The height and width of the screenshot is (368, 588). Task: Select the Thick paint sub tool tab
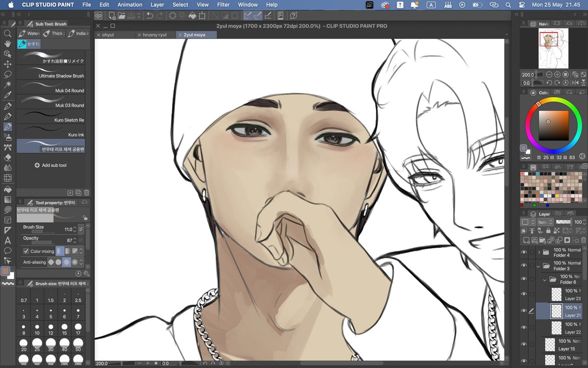53,33
